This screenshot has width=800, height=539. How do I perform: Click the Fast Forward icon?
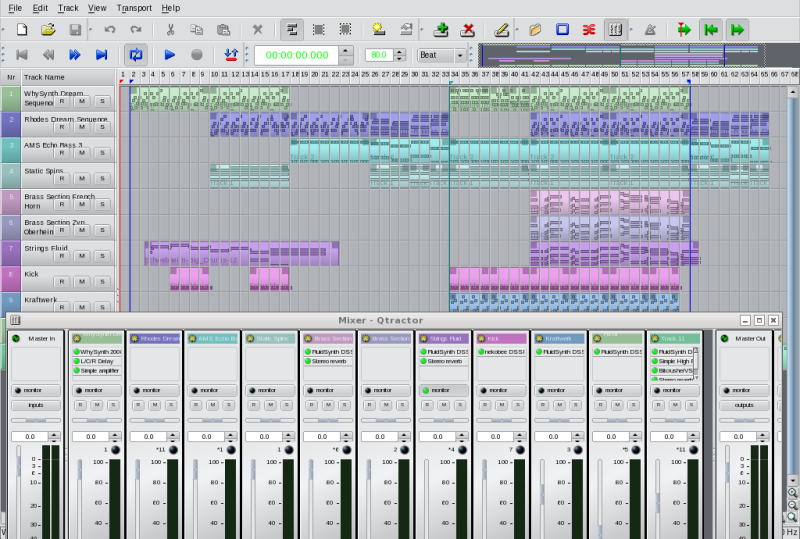pyautogui.click(x=75, y=55)
